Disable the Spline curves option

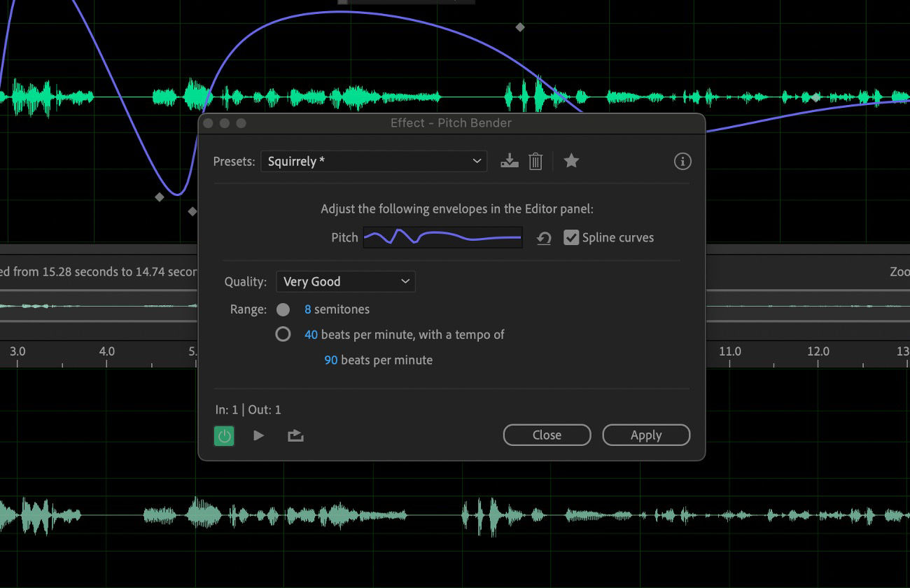(571, 237)
